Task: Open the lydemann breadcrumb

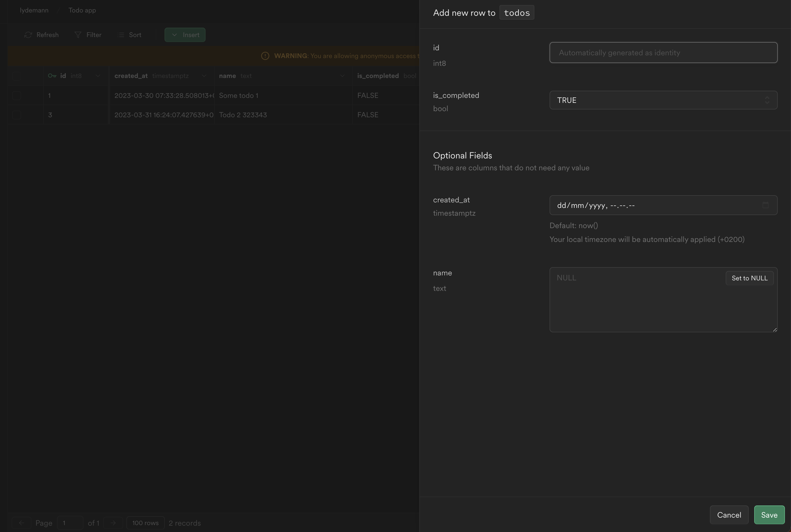Action: coord(34,10)
